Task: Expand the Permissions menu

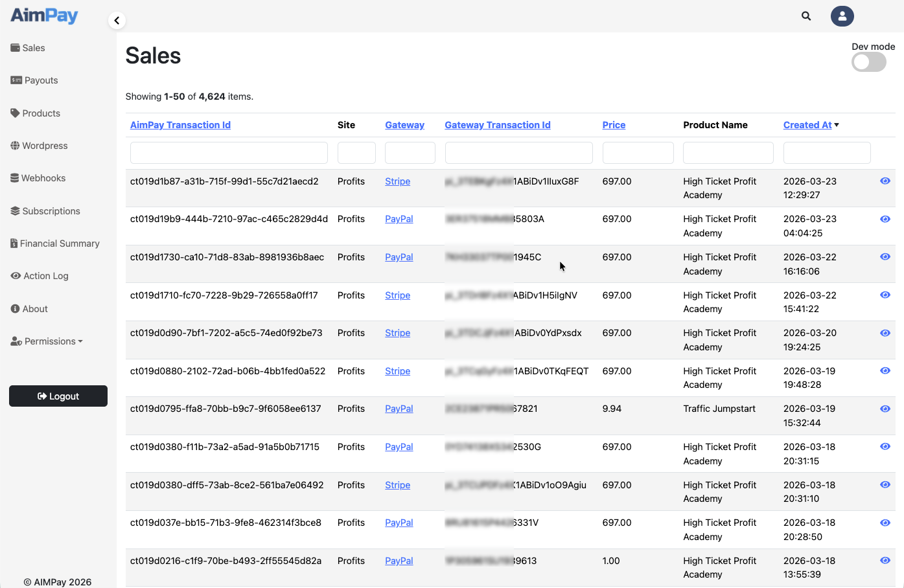Action: pyautogui.click(x=47, y=341)
